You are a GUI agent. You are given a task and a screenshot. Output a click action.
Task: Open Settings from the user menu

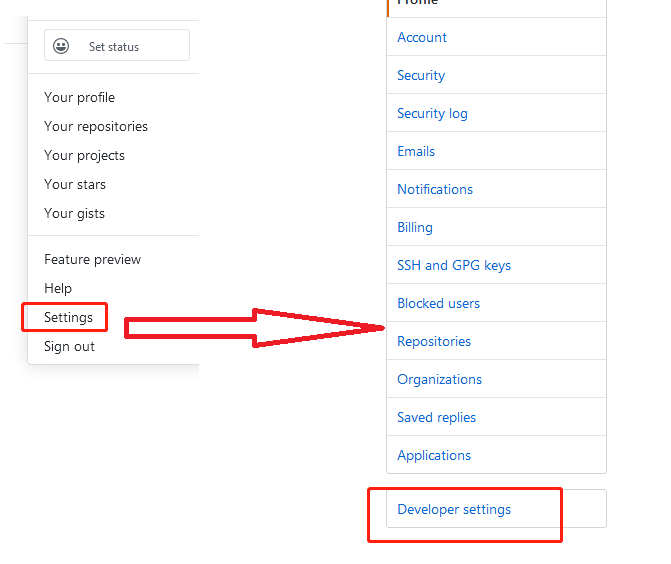click(68, 318)
